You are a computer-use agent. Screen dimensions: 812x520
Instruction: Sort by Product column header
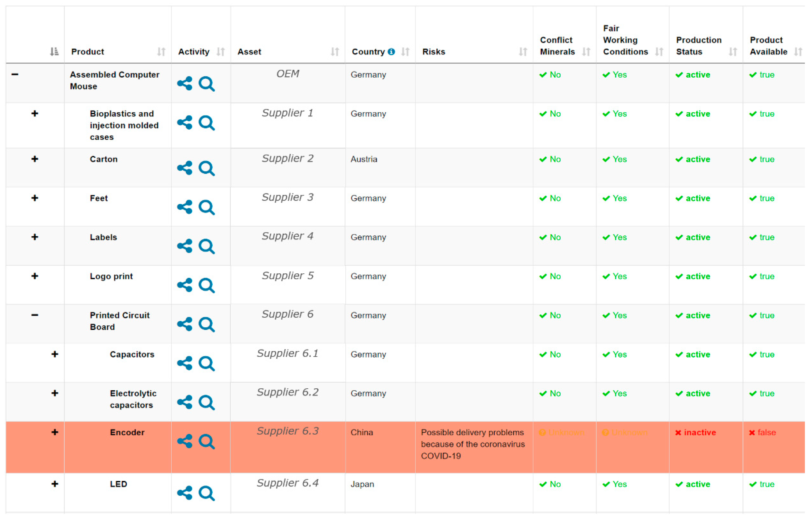161,52
